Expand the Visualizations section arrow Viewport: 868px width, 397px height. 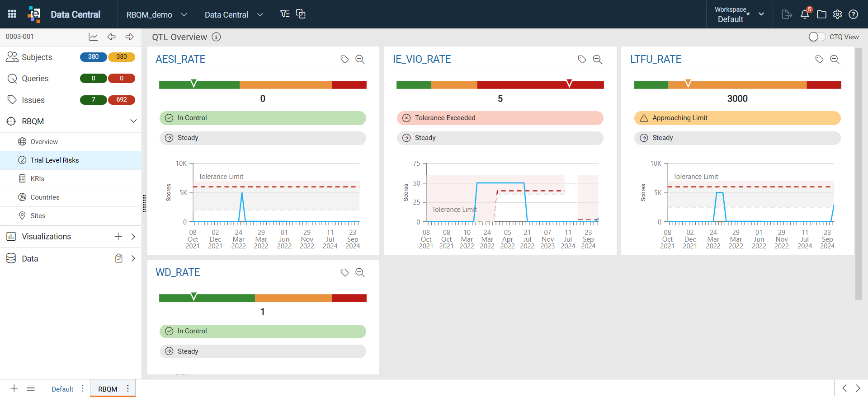(x=133, y=237)
